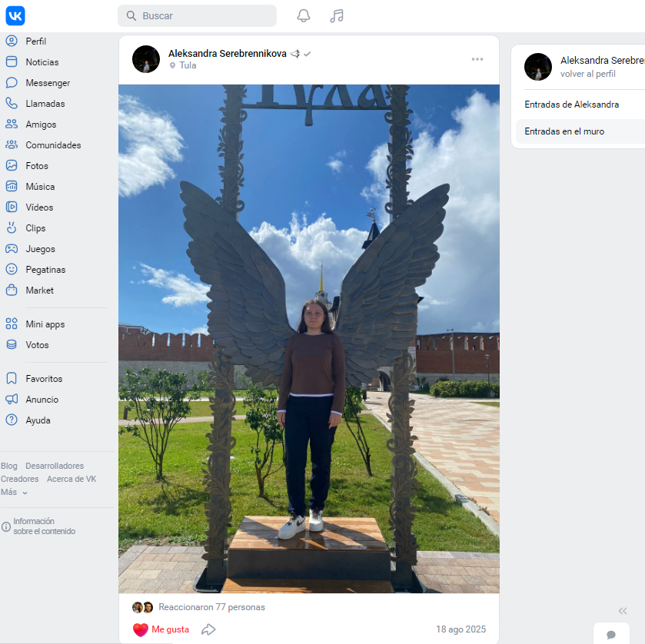Click post author's avatar thumbnail
The width and height of the screenshot is (645, 644).
pyautogui.click(x=146, y=59)
